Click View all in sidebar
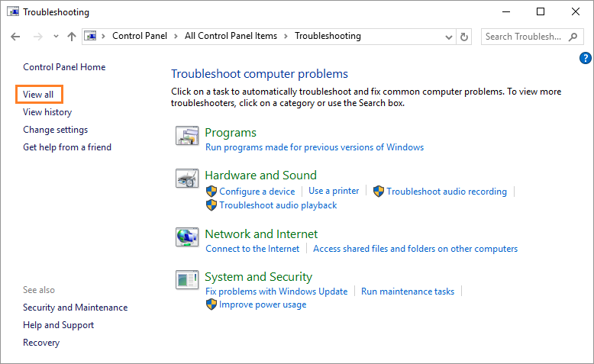 (38, 95)
